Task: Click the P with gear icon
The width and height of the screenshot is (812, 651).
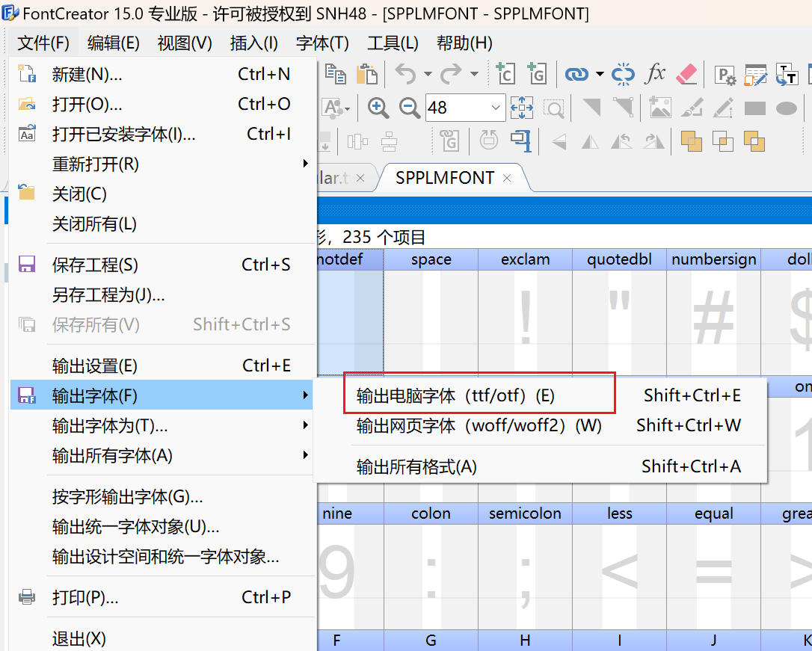Action: 725,75
